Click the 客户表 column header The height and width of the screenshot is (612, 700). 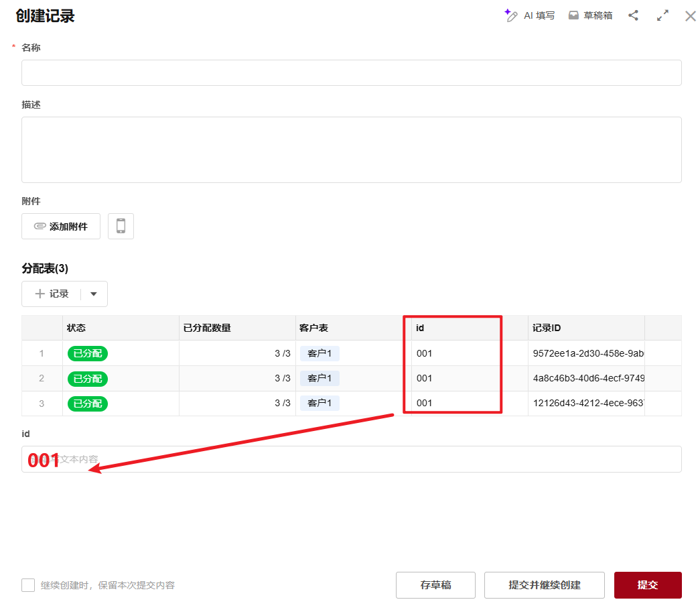click(313, 328)
